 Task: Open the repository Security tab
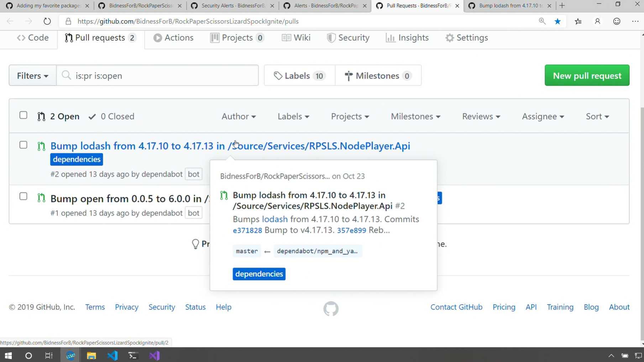[348, 38]
